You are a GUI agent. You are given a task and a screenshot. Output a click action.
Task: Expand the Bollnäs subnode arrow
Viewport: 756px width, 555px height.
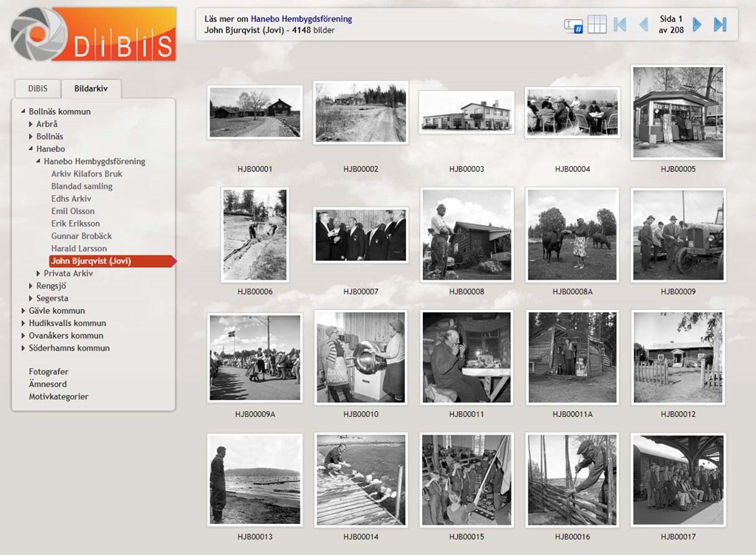[x=31, y=137]
